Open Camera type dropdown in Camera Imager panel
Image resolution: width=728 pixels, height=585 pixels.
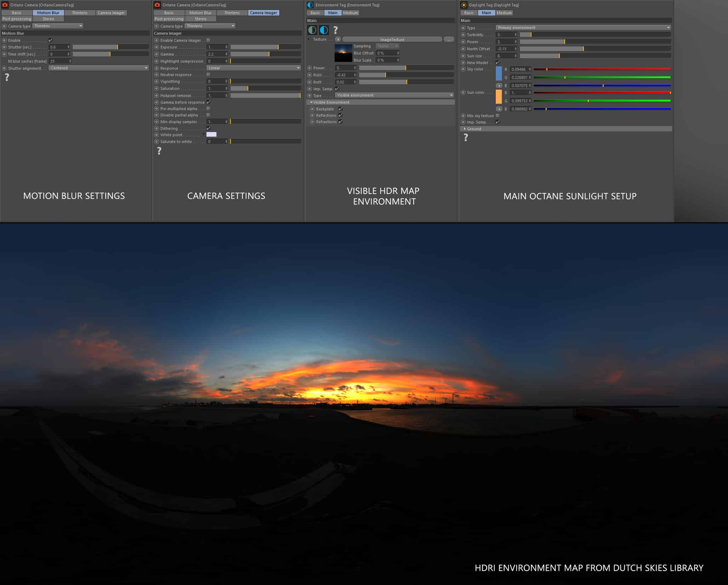click(x=210, y=26)
